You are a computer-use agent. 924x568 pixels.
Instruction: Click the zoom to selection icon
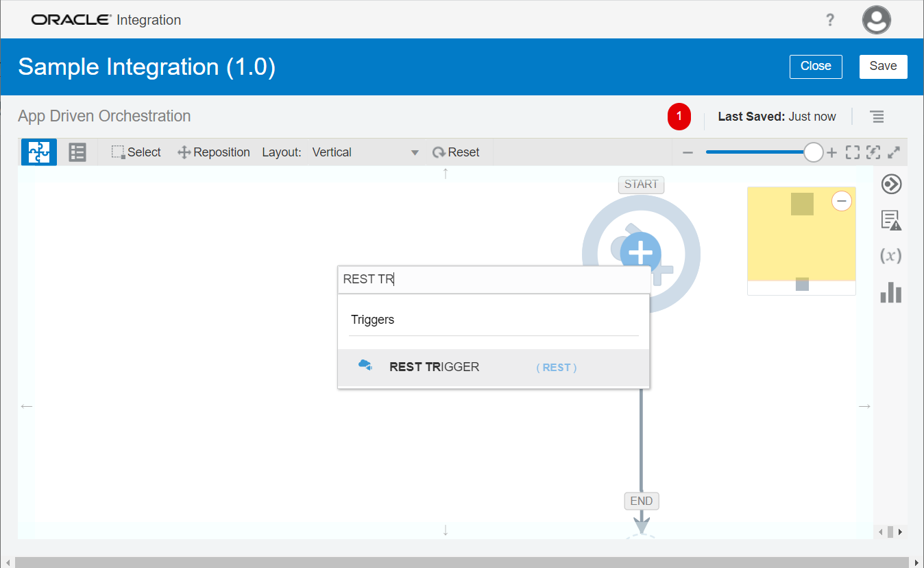[873, 152]
